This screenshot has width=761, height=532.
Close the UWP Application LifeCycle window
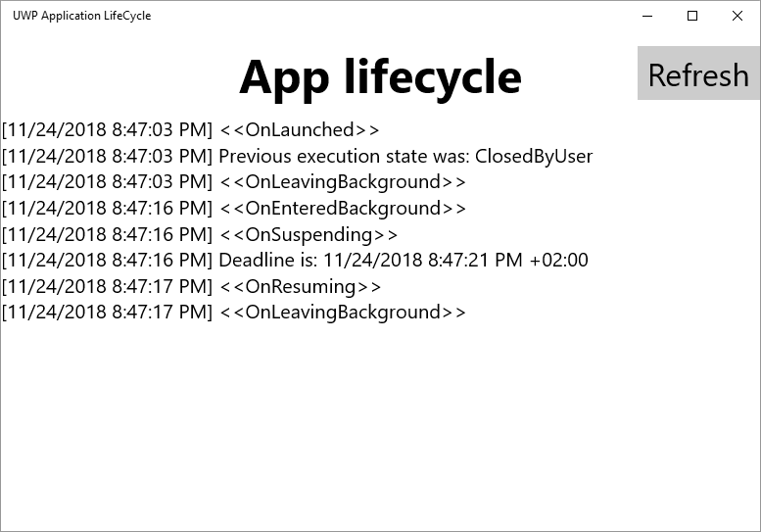(737, 16)
